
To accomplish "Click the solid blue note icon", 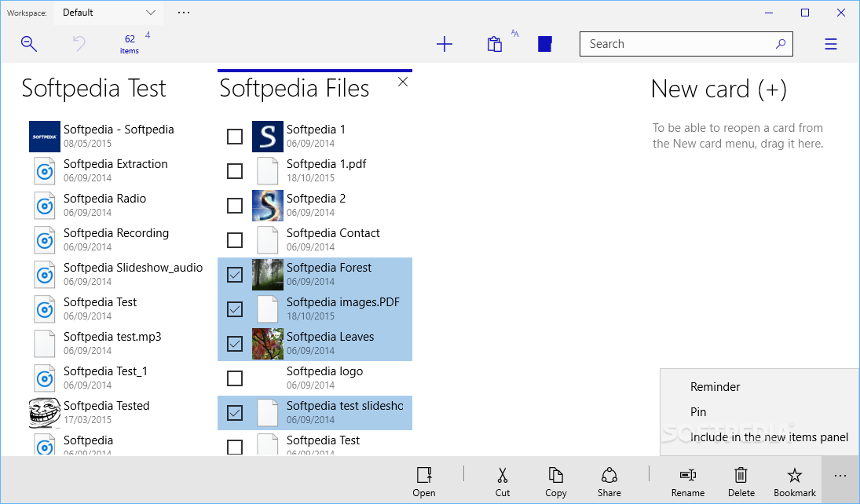I will [x=544, y=44].
